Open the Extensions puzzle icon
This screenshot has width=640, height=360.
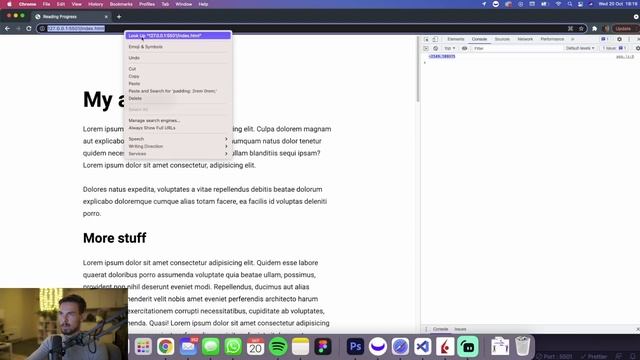click(x=595, y=29)
